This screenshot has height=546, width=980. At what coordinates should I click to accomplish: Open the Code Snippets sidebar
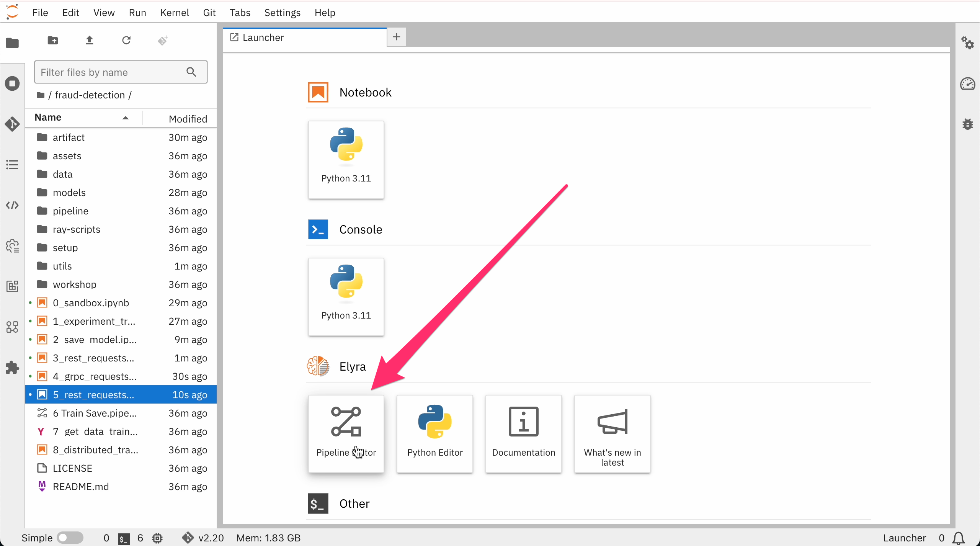point(12,205)
